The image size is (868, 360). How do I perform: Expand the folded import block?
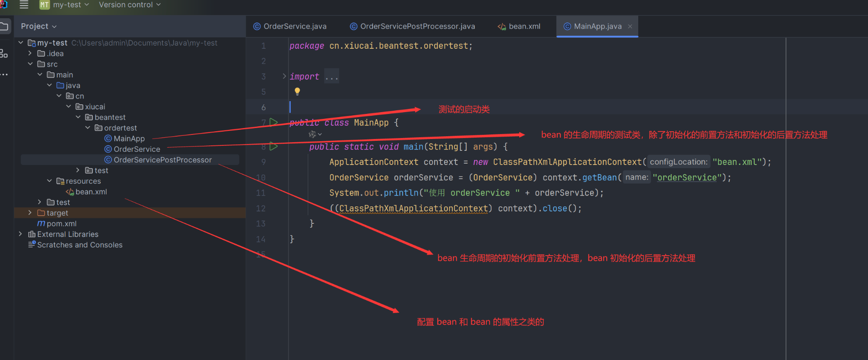pyautogui.click(x=284, y=76)
